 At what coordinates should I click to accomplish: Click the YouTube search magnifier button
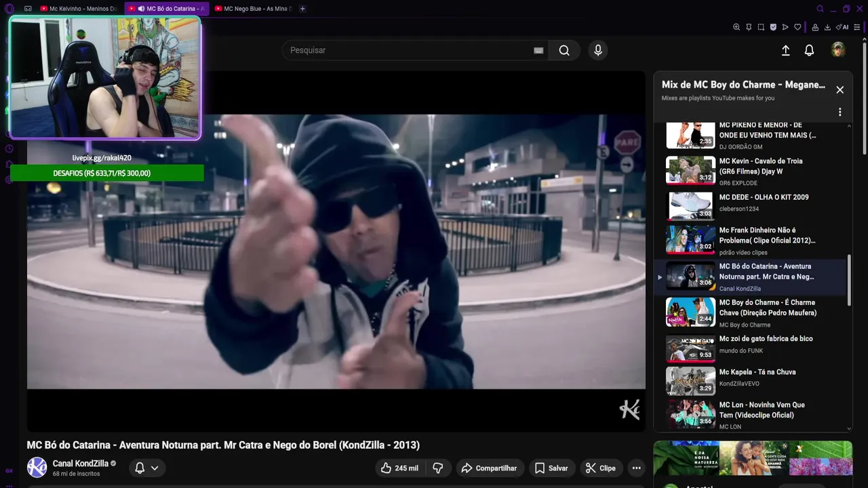564,50
